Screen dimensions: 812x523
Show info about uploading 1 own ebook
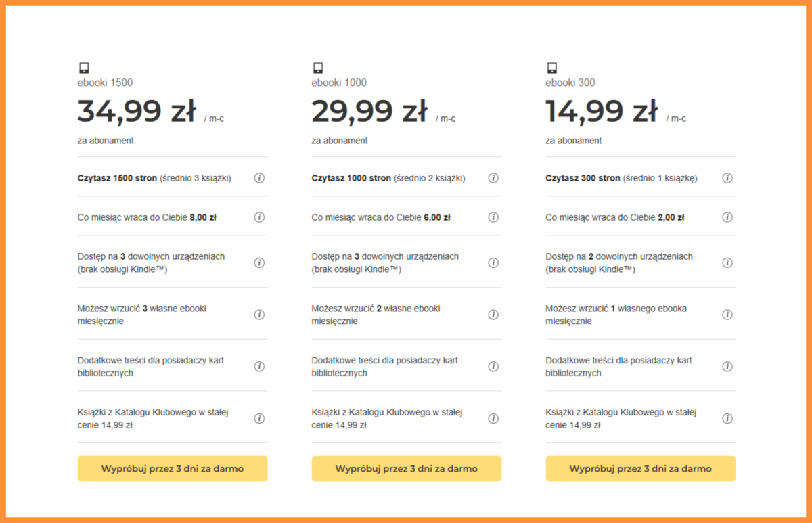pos(727,315)
